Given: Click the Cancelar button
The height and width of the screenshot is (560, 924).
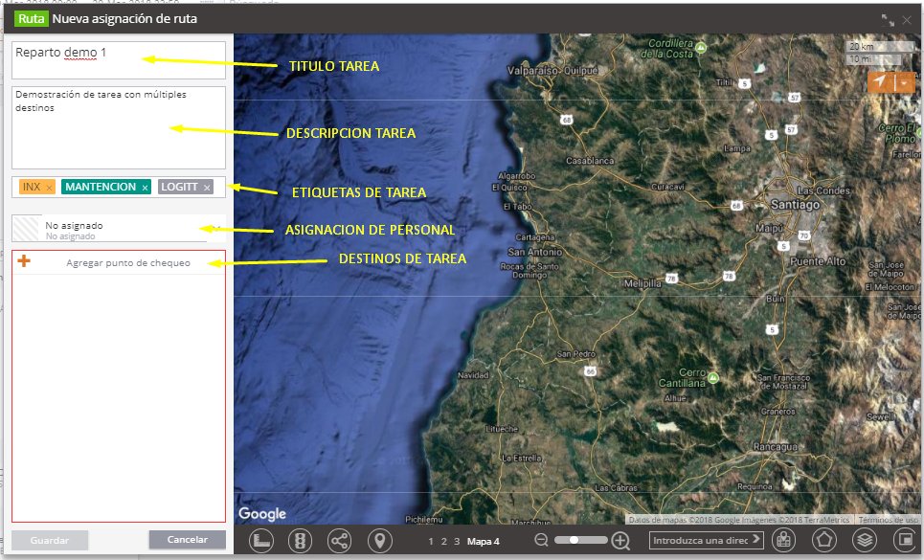Looking at the screenshot, I should click(188, 539).
